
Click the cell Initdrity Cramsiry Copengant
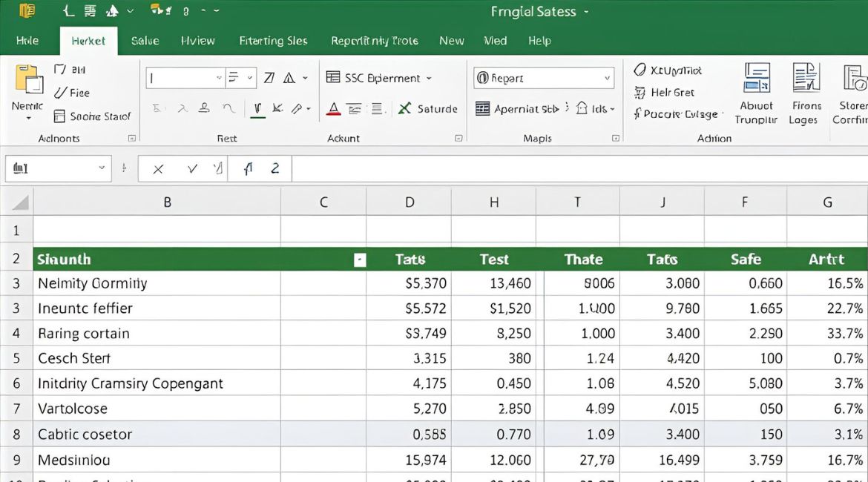pyautogui.click(x=157, y=383)
